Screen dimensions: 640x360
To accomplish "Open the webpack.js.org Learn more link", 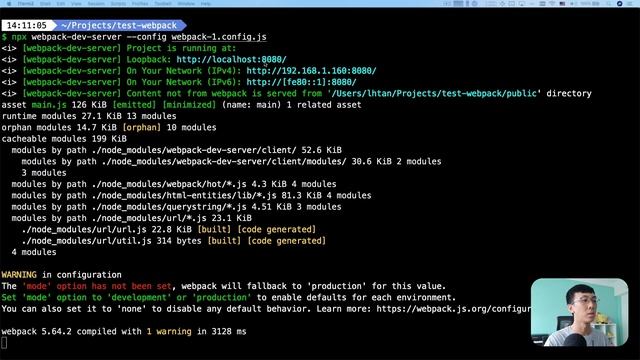I will pyautogui.click(x=453, y=309).
